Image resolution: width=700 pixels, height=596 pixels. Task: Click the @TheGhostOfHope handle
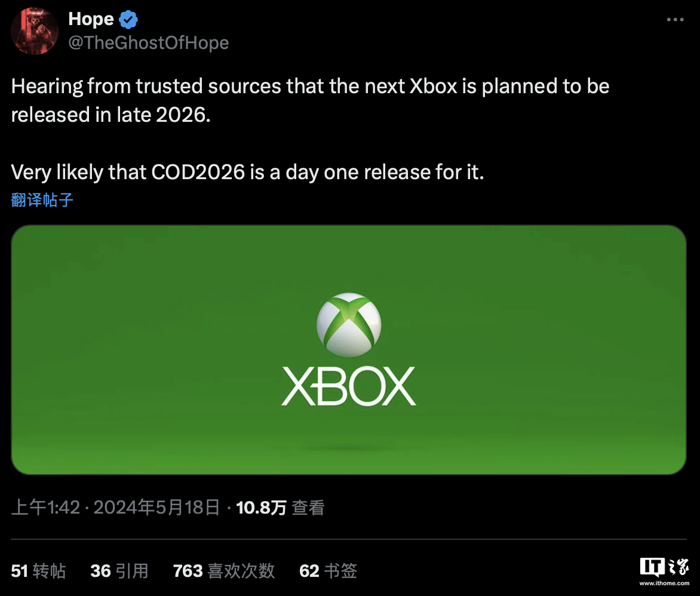[x=148, y=43]
